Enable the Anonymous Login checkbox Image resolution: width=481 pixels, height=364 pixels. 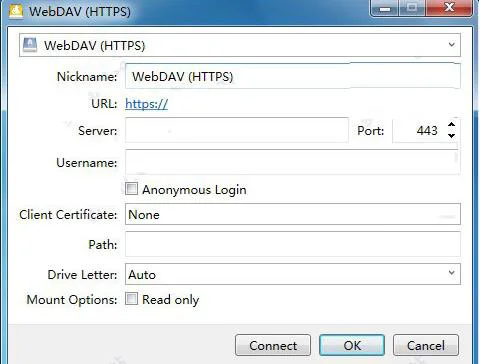coord(131,189)
